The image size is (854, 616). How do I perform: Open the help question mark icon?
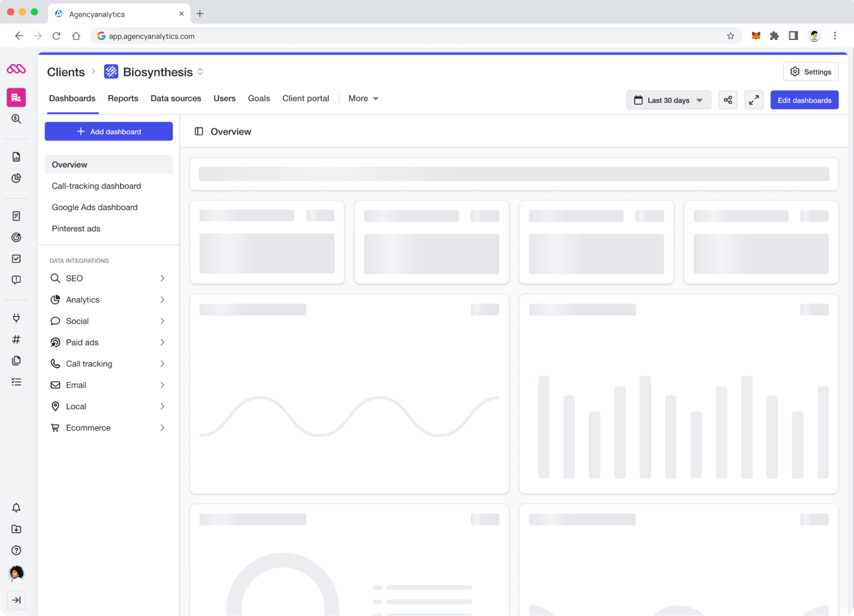17,551
